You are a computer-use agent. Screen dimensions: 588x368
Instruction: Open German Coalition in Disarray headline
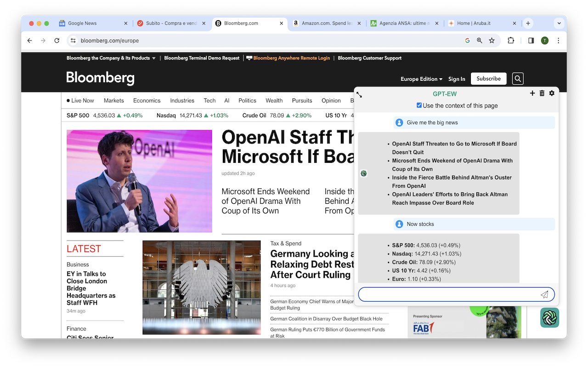click(327, 318)
